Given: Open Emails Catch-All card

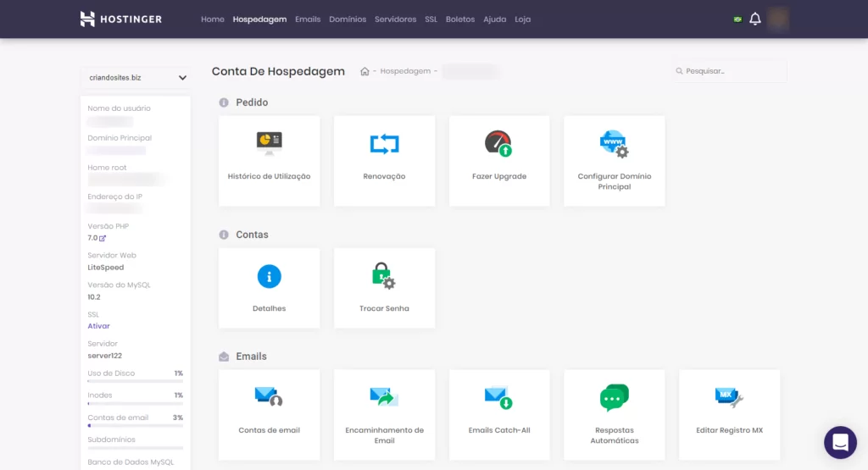Looking at the screenshot, I should pyautogui.click(x=499, y=415).
